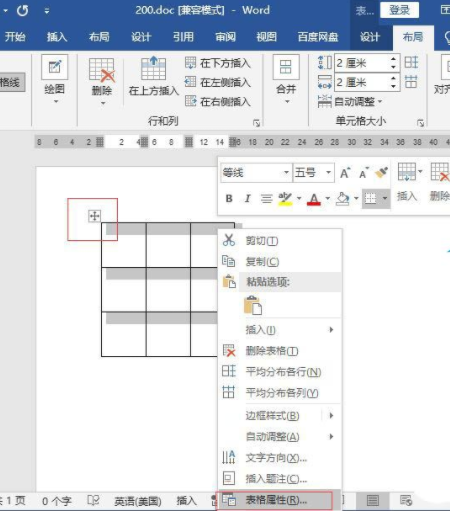The image size is (450, 511).
Task: Click the grow font icon
Action: [345, 173]
